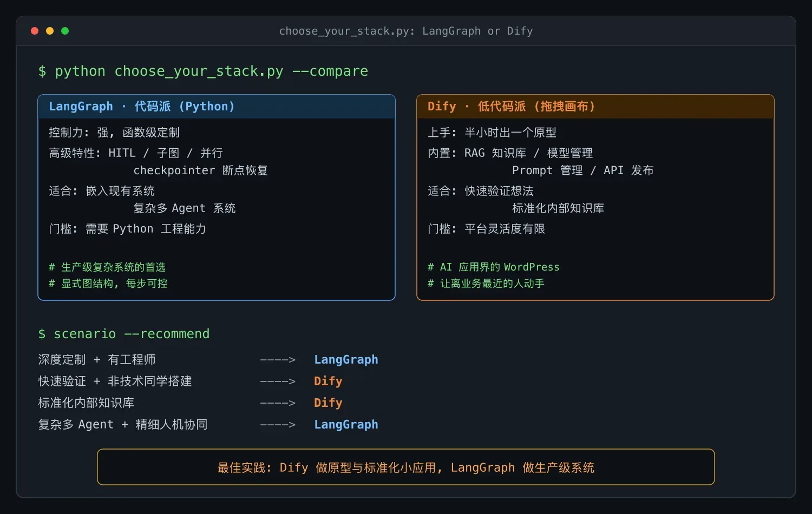Click the LangGraph 代码派 (Python) card header
The width and height of the screenshot is (812, 514).
[217, 107]
